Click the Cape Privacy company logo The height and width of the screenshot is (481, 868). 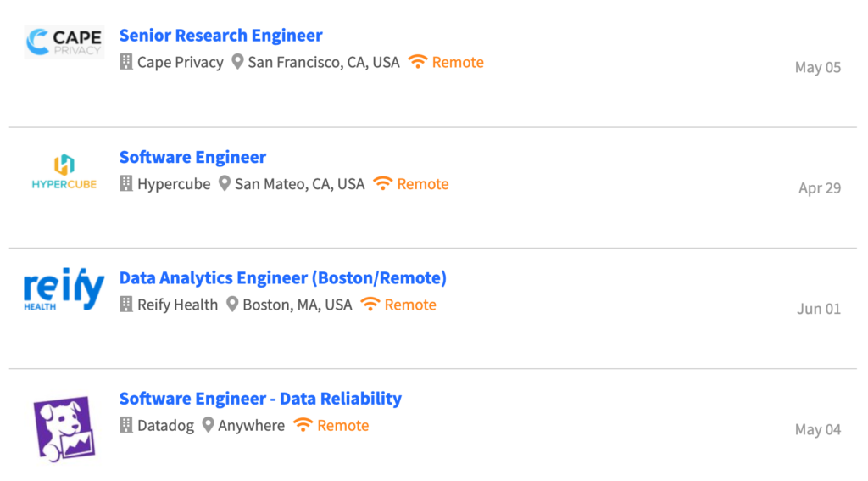(x=64, y=42)
